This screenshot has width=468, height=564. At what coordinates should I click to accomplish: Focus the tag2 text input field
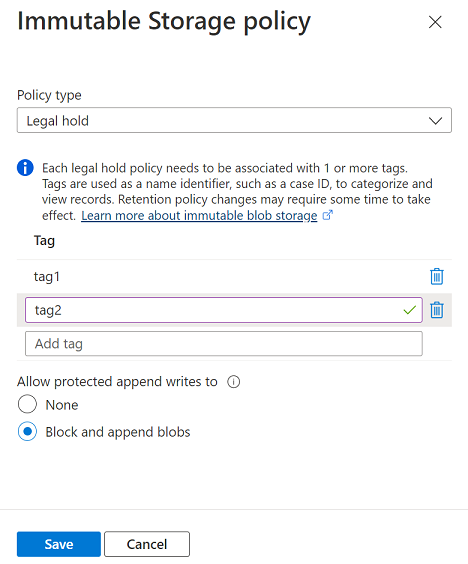tap(224, 310)
